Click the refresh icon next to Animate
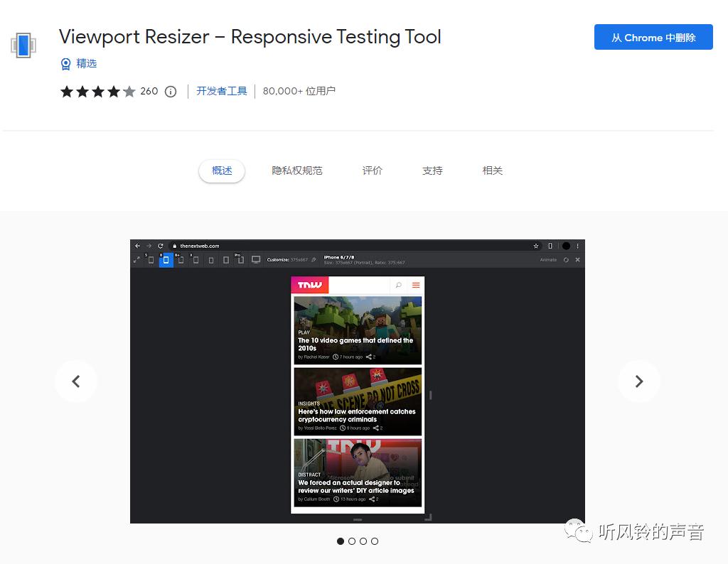The height and width of the screenshot is (564, 728). (564, 259)
